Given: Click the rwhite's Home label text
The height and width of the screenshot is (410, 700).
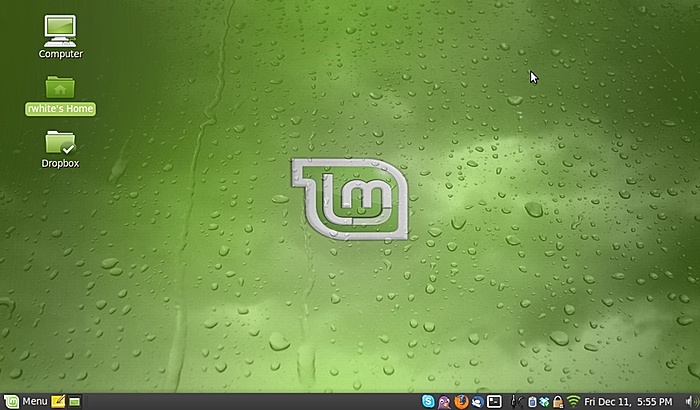Looking at the screenshot, I should tap(60, 109).
